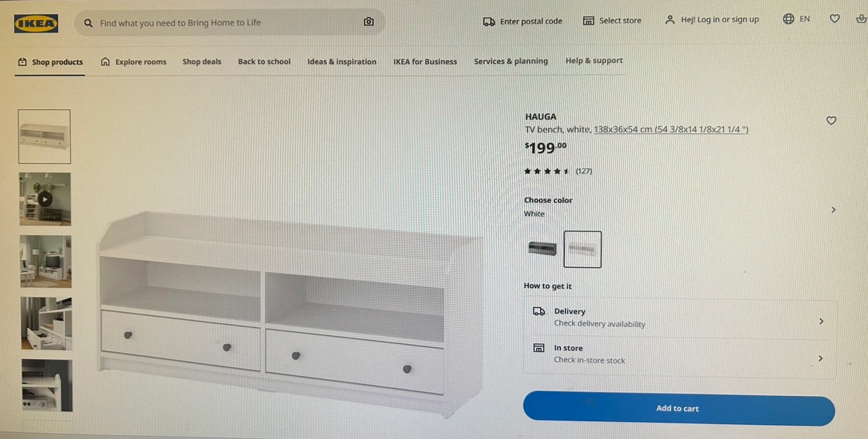Open the Shop products tab
The width and height of the screenshot is (868, 439).
tap(50, 62)
